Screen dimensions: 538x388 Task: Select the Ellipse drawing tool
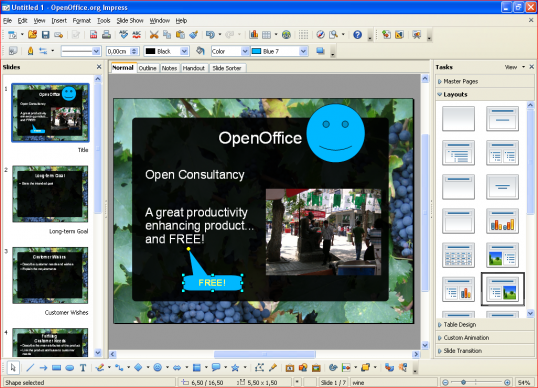tap(70, 368)
